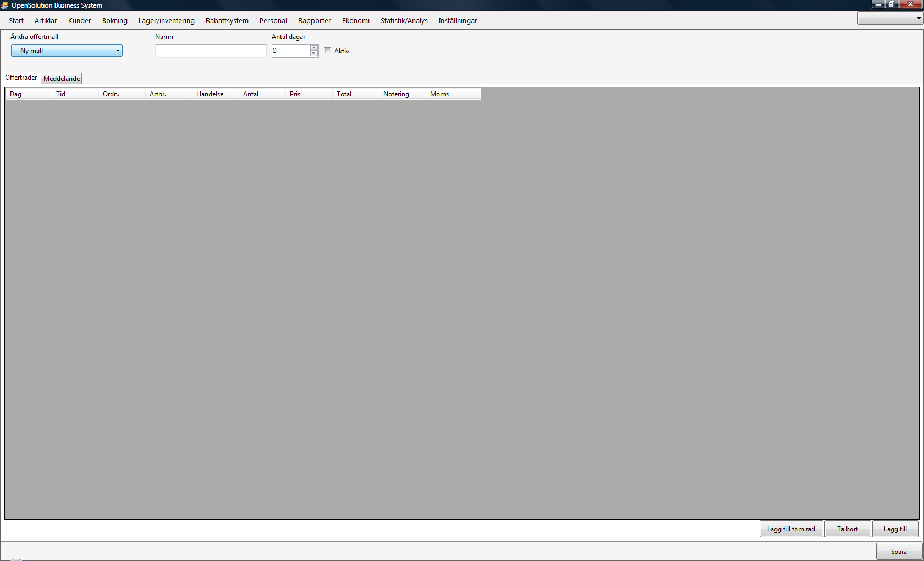
Task: Switch to the Offertrader tab
Action: [21, 78]
